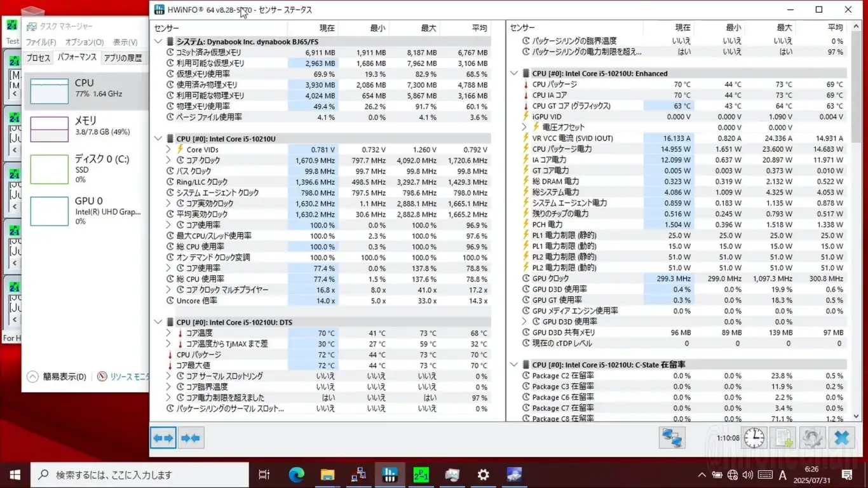Viewport: 868px width, 488px height.
Task: Open オプション(O) menu in Task Manager
Action: click(x=84, y=42)
